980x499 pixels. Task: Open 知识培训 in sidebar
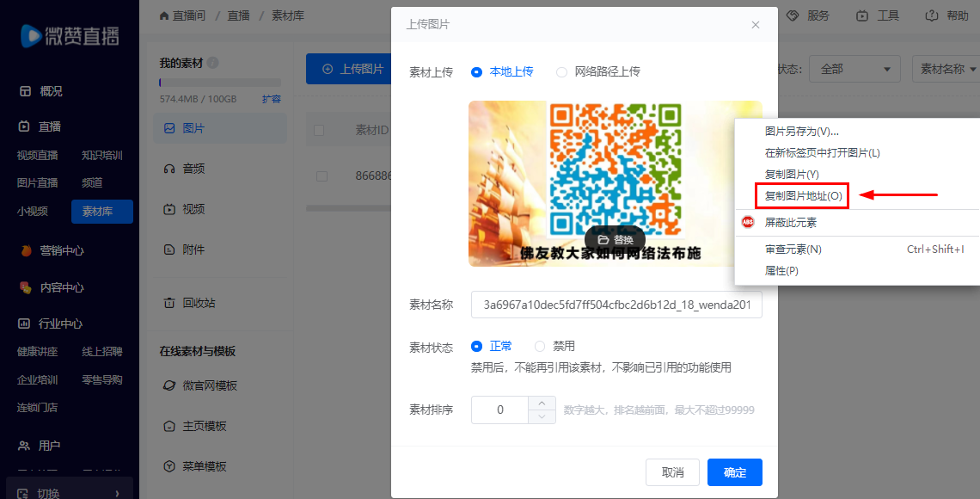[102, 155]
